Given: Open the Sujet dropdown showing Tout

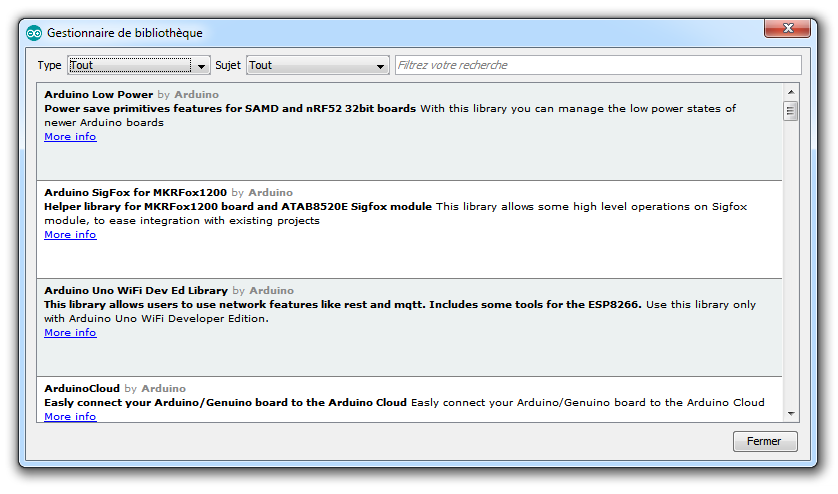Looking at the screenshot, I should (x=317, y=65).
